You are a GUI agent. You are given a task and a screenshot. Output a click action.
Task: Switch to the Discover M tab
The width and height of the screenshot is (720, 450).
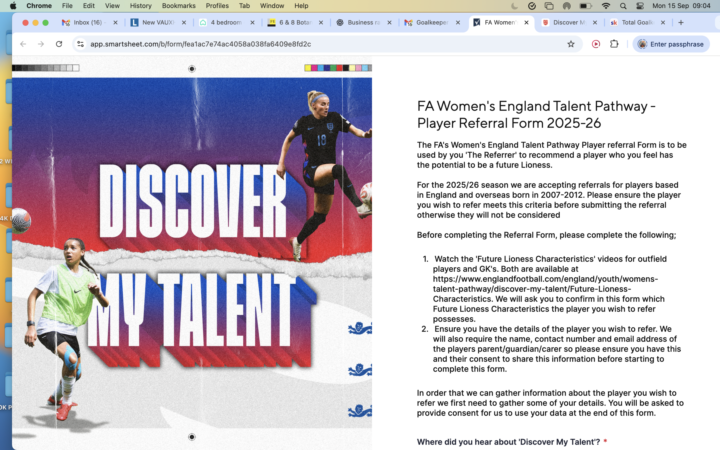click(x=568, y=22)
